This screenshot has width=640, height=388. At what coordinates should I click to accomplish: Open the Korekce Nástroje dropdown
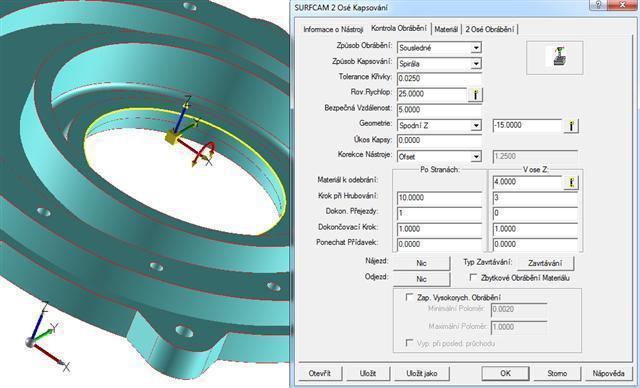tap(476, 156)
